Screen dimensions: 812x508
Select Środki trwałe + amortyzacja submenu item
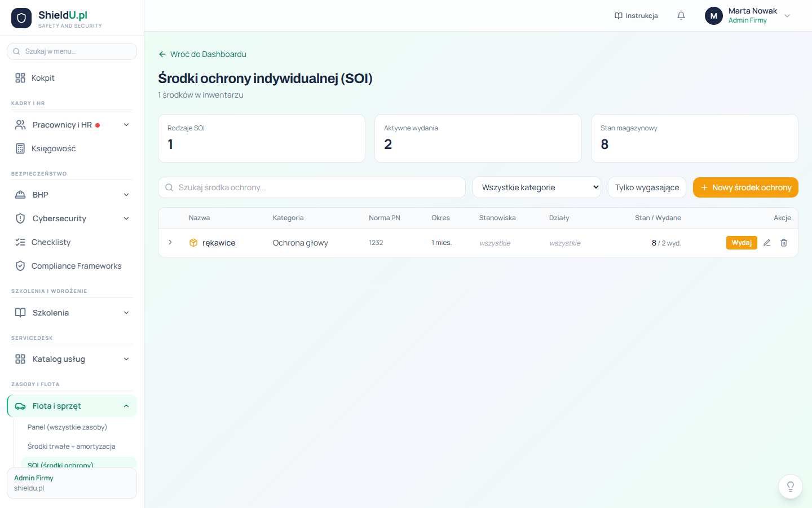click(72, 446)
